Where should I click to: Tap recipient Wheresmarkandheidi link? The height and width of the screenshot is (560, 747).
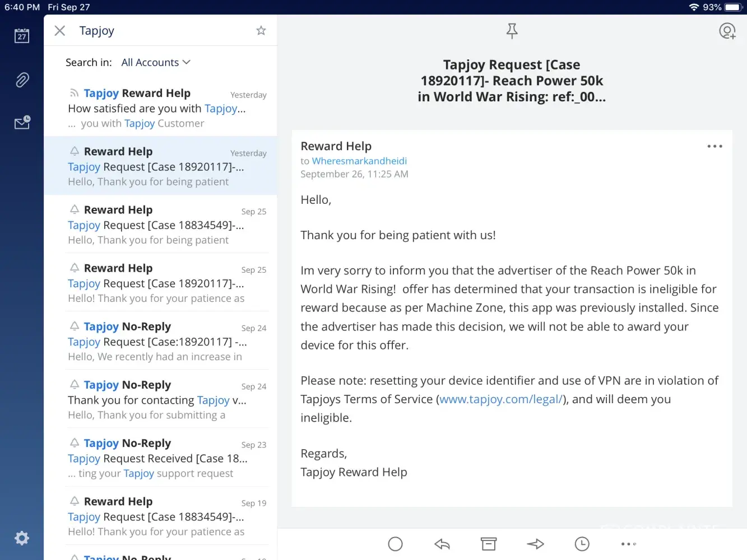[359, 161]
